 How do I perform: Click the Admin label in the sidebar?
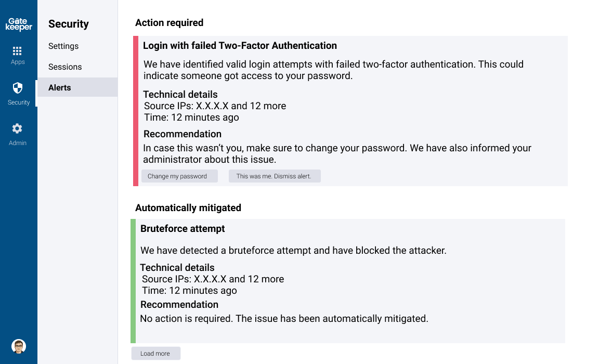(18, 143)
